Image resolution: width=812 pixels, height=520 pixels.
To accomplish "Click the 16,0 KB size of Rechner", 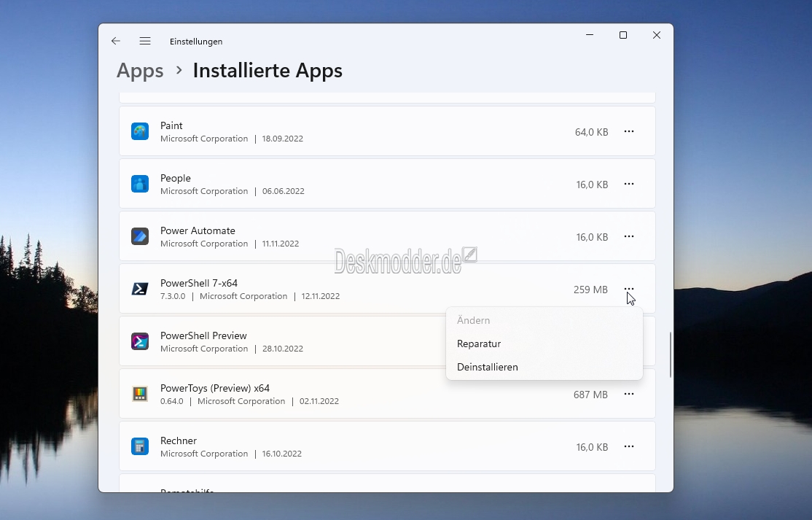I will pos(593,448).
